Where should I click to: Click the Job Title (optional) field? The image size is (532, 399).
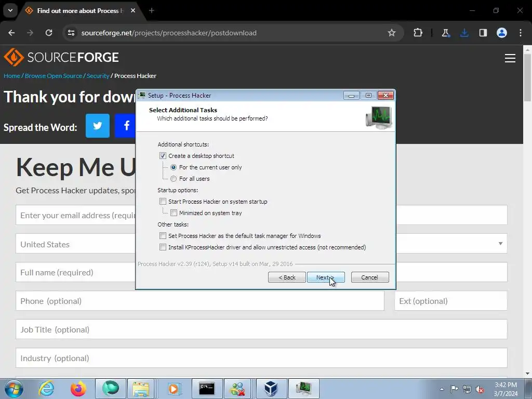(261, 329)
